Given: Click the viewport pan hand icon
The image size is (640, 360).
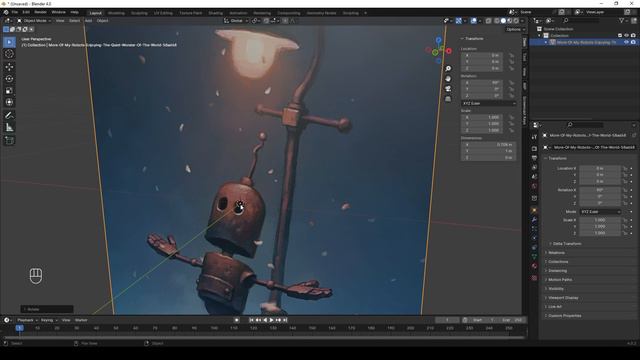Looking at the screenshot, I should 448,79.
